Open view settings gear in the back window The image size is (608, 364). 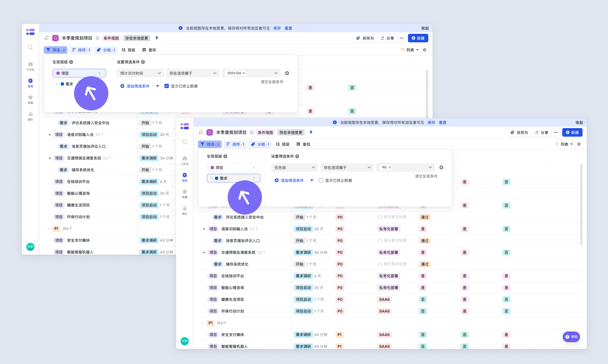pos(424,50)
